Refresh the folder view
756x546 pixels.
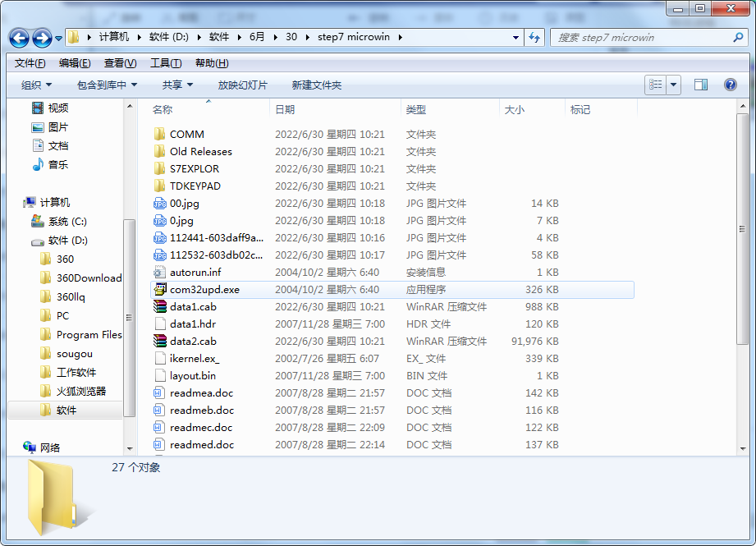pos(534,37)
